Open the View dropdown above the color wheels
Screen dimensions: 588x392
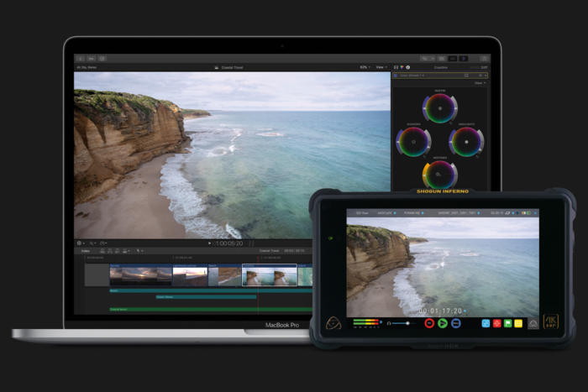click(480, 83)
